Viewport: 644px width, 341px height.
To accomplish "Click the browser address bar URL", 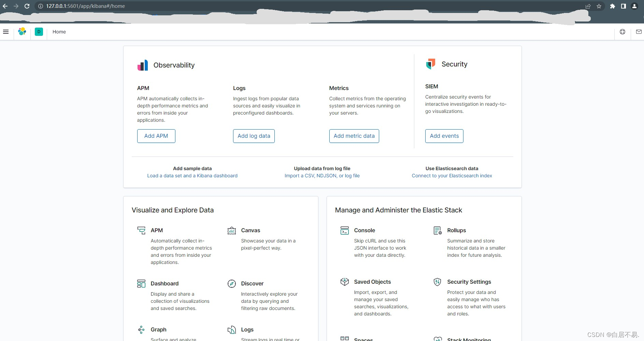I will (x=86, y=6).
